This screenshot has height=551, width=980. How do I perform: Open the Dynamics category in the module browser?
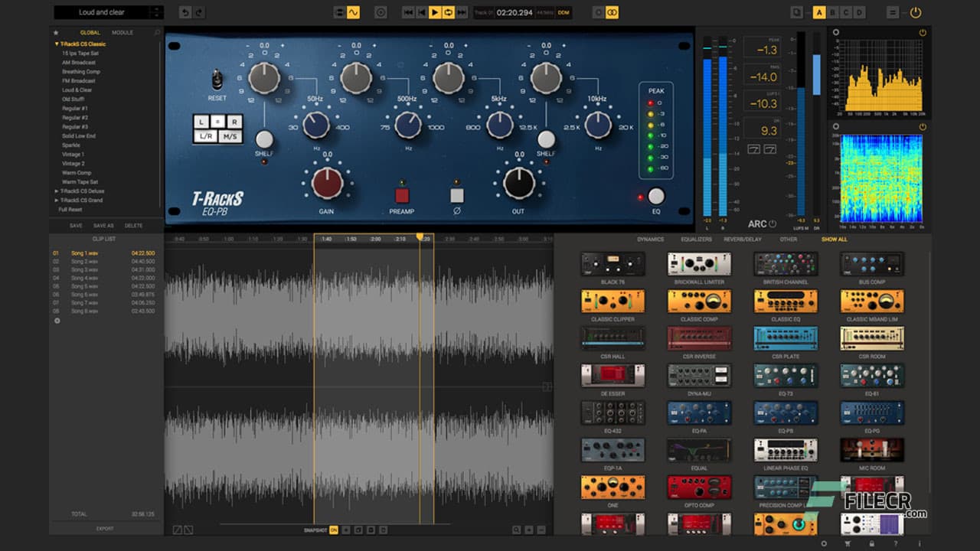click(x=650, y=240)
